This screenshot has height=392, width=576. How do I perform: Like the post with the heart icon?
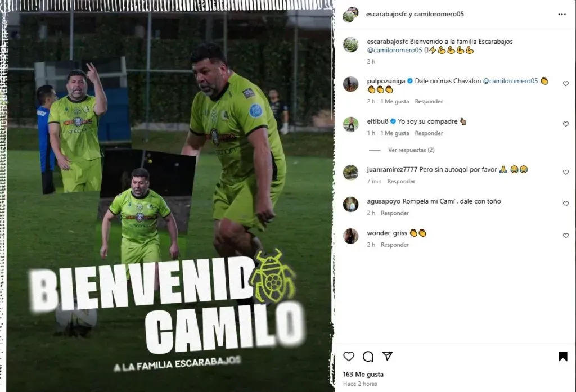click(x=349, y=356)
